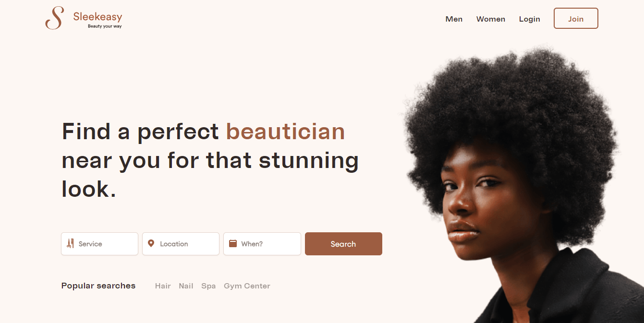Select the Nail popular search

pyautogui.click(x=186, y=286)
